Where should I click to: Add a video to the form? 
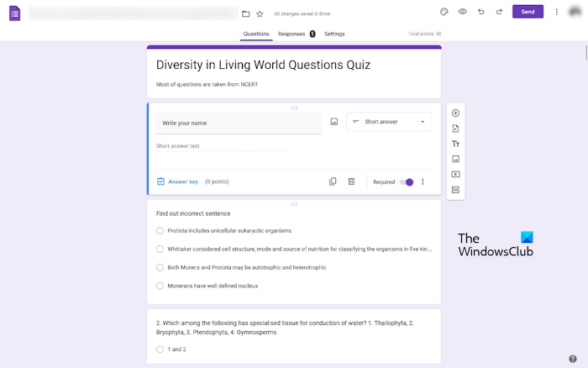point(455,175)
